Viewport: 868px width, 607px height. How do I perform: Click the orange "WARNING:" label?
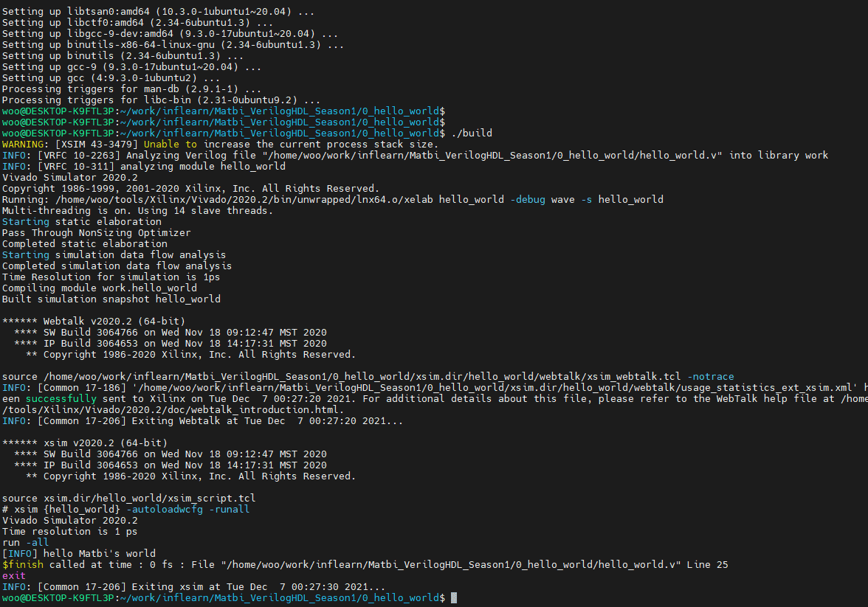pyautogui.click(x=25, y=144)
